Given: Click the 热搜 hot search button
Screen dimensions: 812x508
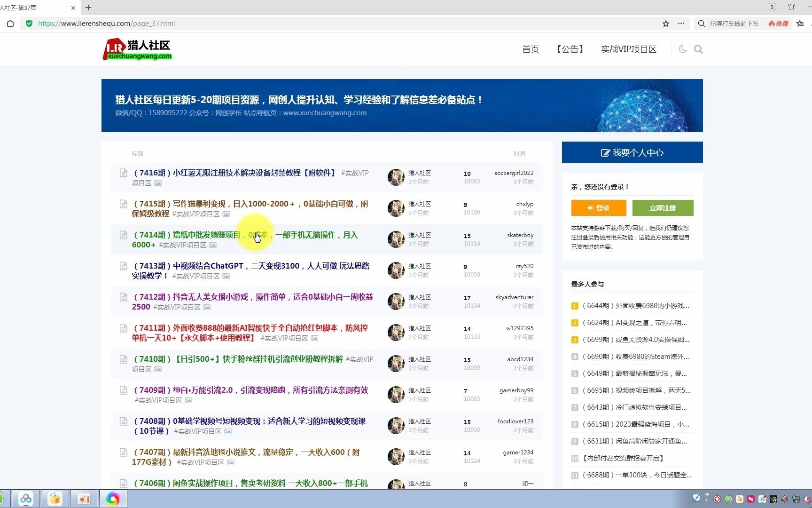Looking at the screenshot, I should point(778,24).
